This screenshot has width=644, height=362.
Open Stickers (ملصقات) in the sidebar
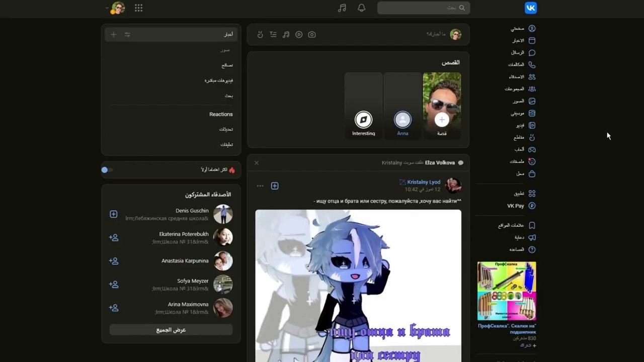click(x=522, y=161)
